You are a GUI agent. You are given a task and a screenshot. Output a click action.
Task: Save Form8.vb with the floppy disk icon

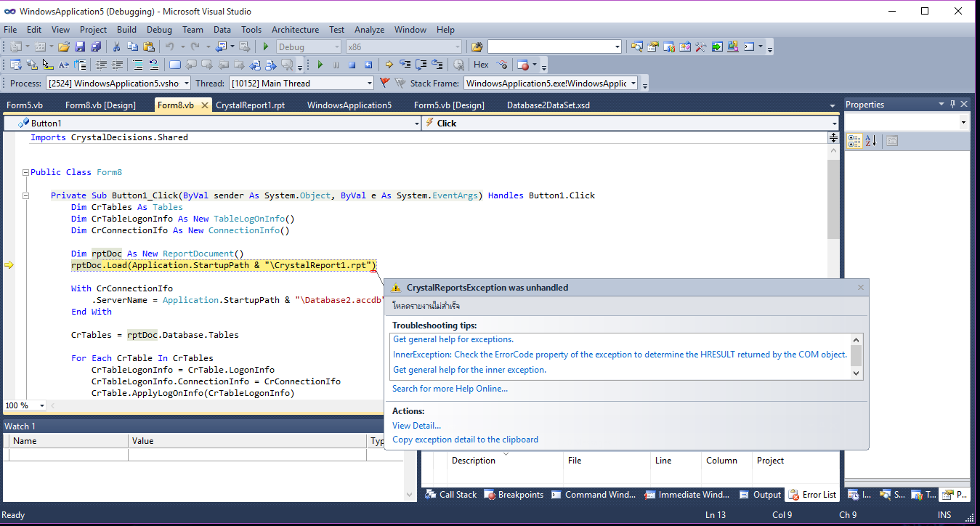pyautogui.click(x=80, y=46)
